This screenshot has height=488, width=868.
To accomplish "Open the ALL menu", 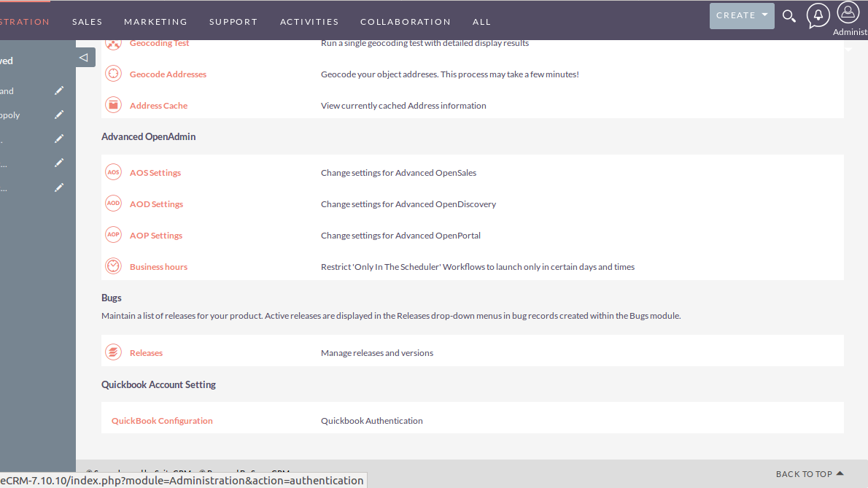I will pyautogui.click(x=481, y=22).
